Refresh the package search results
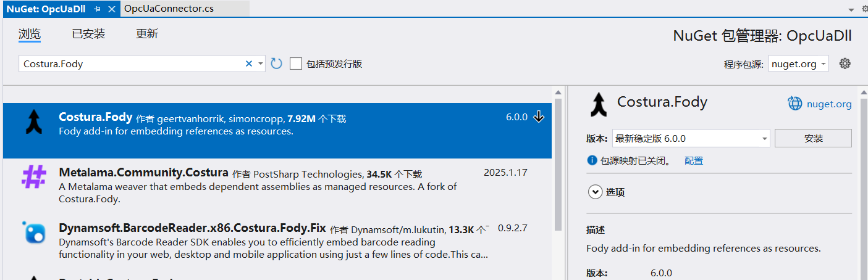Image resolution: width=868 pixels, height=280 pixels. point(276,64)
